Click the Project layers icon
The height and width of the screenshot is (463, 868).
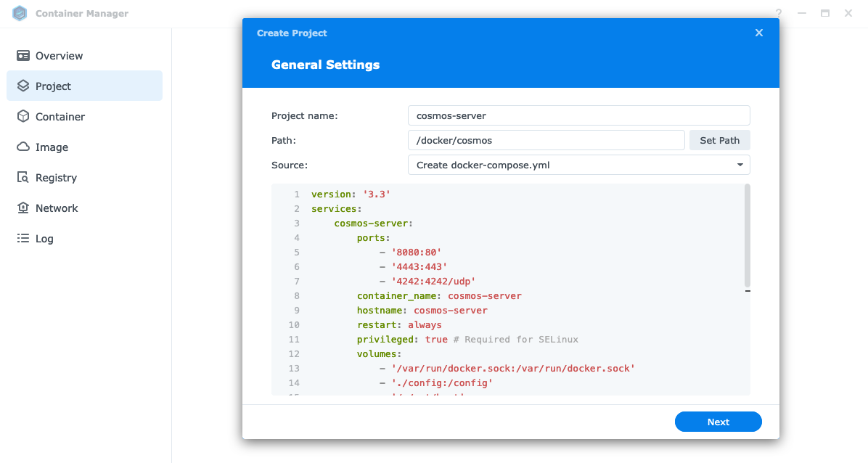point(23,86)
